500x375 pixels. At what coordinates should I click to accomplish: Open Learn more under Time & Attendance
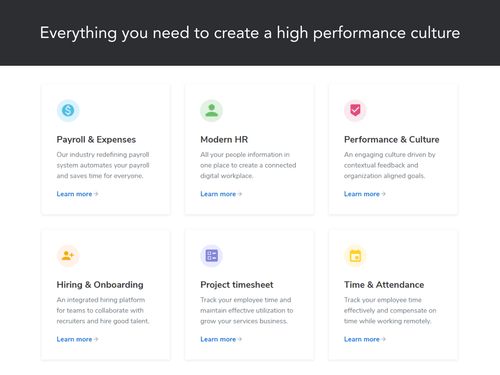pyautogui.click(x=365, y=339)
